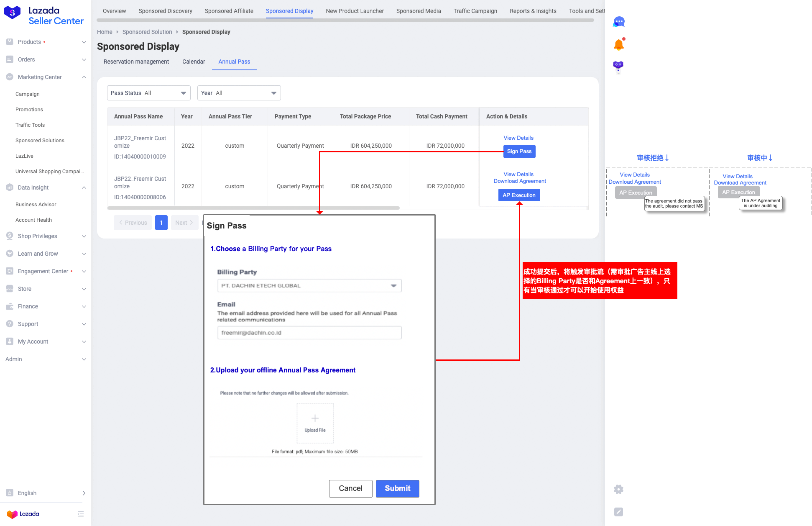The height and width of the screenshot is (526, 812).
Task: Expand the Finance sidebar section
Action: [84, 306]
